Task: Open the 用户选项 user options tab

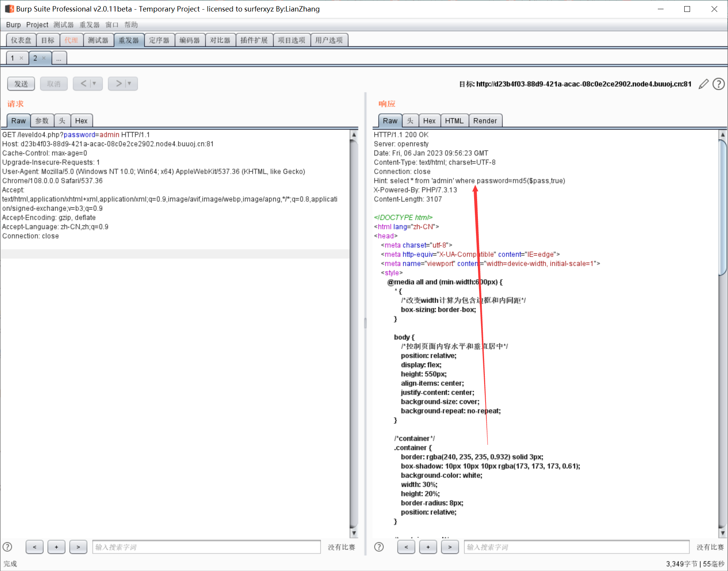Action: 329,40
